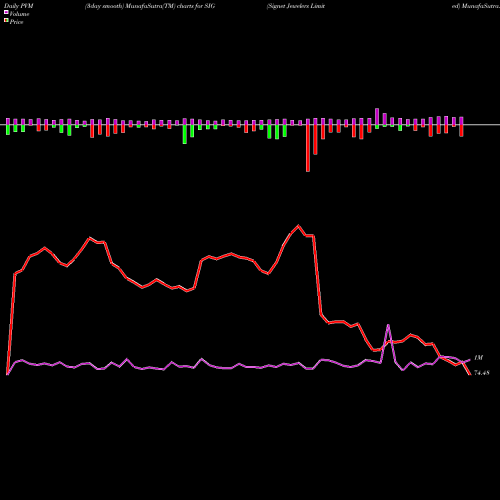The image size is (500, 500).
Task: Select the 'Price' legend label
Action: 16,22
